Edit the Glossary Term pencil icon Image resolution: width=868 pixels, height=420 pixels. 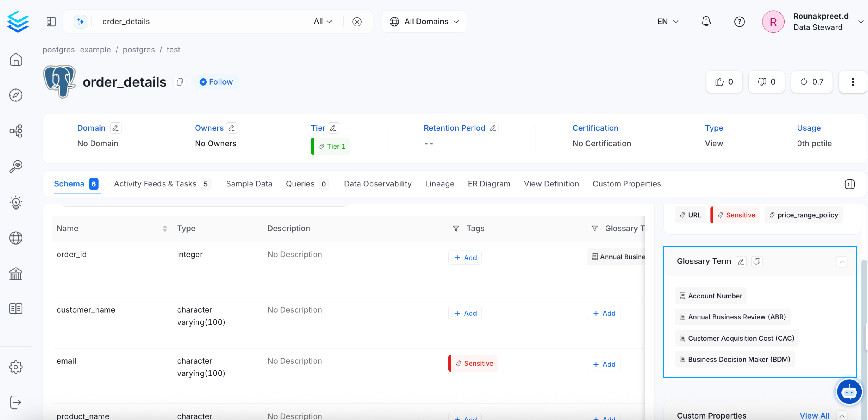pos(741,262)
